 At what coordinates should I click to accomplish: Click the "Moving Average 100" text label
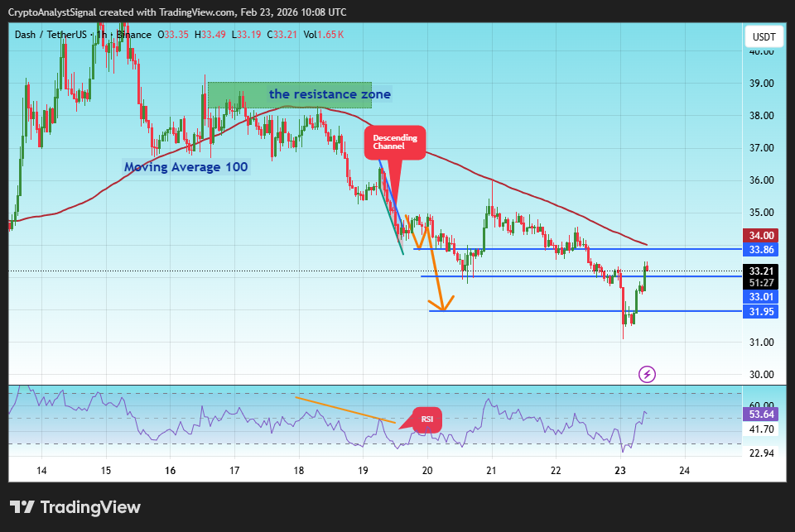[186, 167]
